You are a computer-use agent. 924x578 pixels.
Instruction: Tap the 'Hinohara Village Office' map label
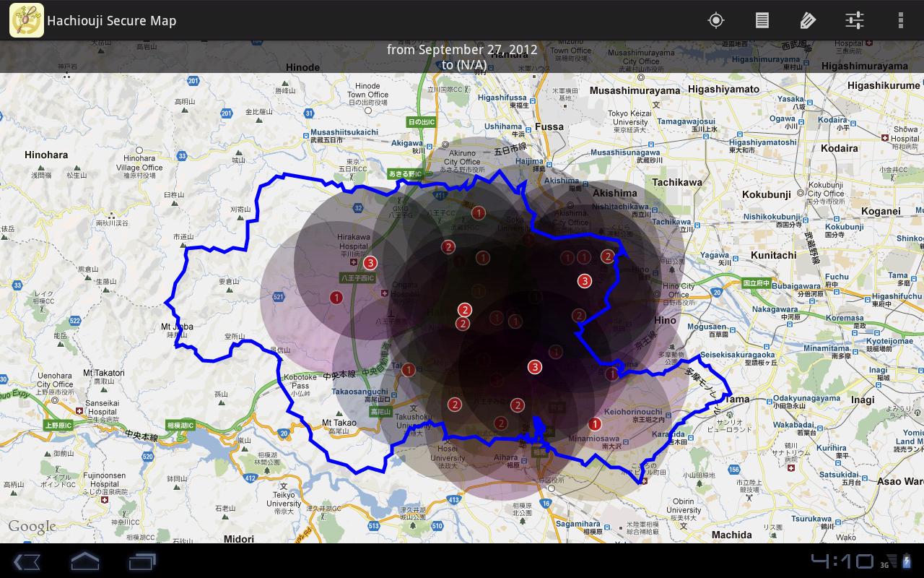139,163
